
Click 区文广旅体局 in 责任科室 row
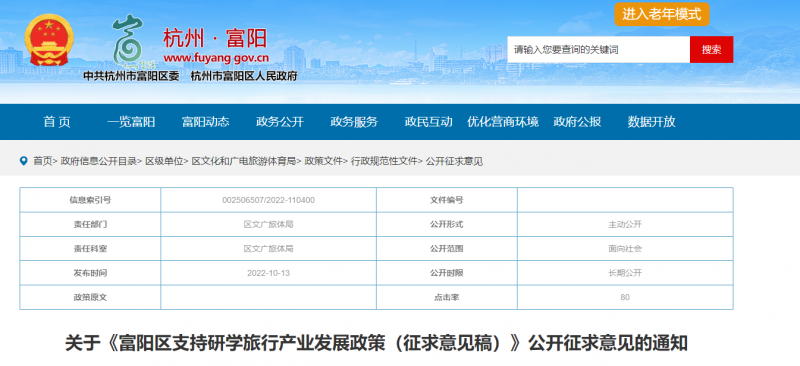pyautogui.click(x=268, y=249)
